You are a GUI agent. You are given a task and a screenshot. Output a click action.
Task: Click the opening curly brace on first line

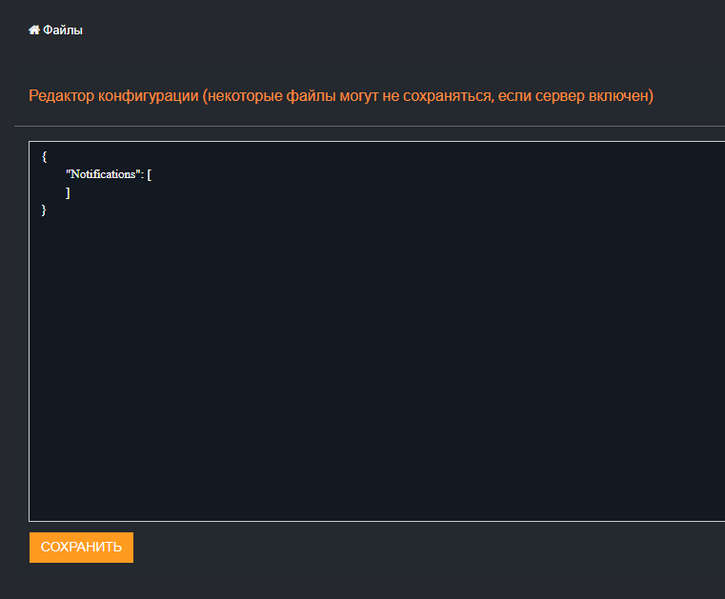pos(44,156)
